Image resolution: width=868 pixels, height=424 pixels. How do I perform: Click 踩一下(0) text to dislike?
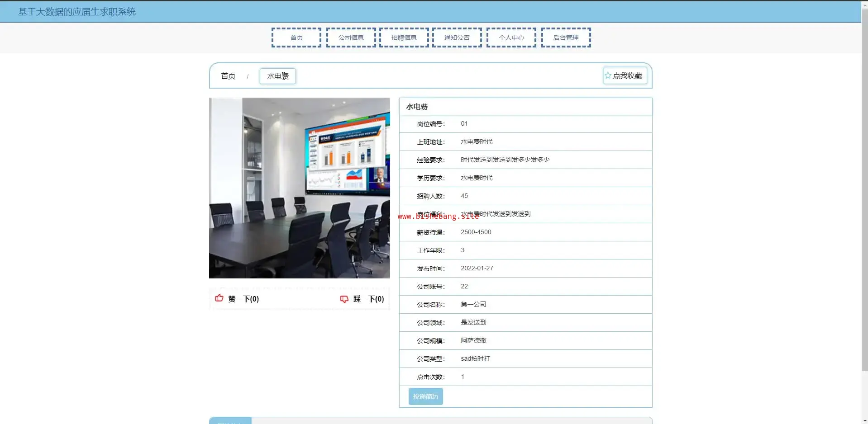tap(368, 299)
